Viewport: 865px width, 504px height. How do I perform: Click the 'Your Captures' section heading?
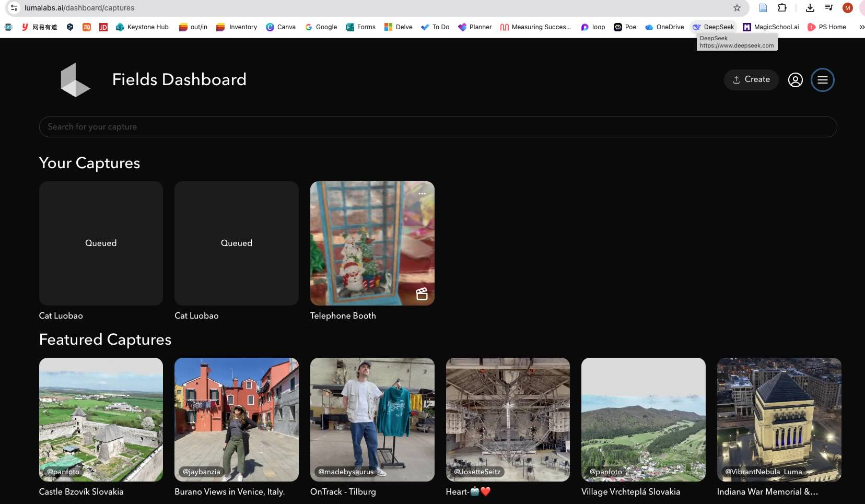[x=89, y=163]
